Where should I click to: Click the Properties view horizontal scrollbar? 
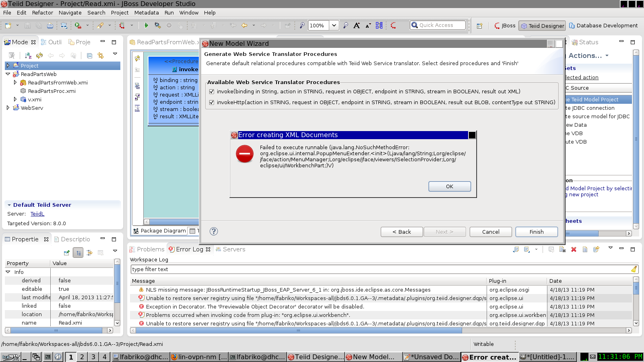56,331
